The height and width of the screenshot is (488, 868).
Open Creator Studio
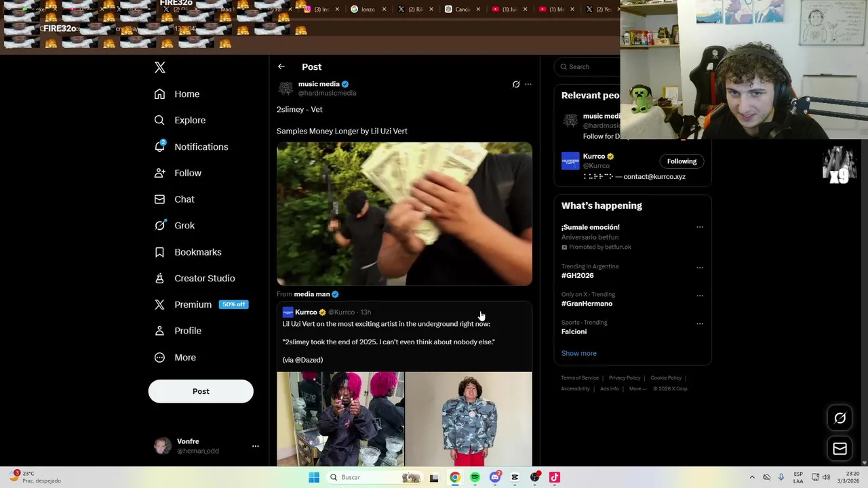[195, 279]
